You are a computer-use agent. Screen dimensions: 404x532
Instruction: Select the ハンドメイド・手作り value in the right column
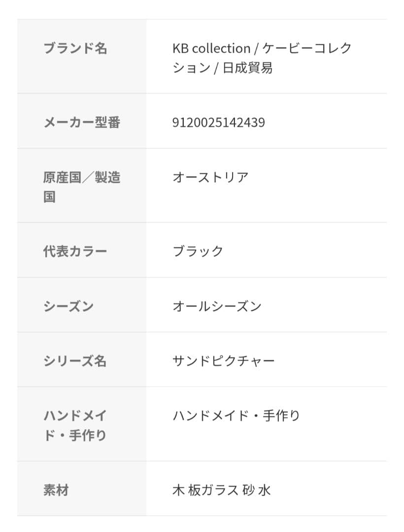pyautogui.click(x=236, y=416)
